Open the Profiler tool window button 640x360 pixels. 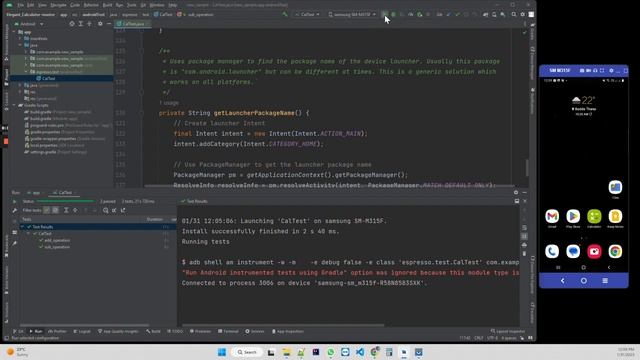[57, 331]
